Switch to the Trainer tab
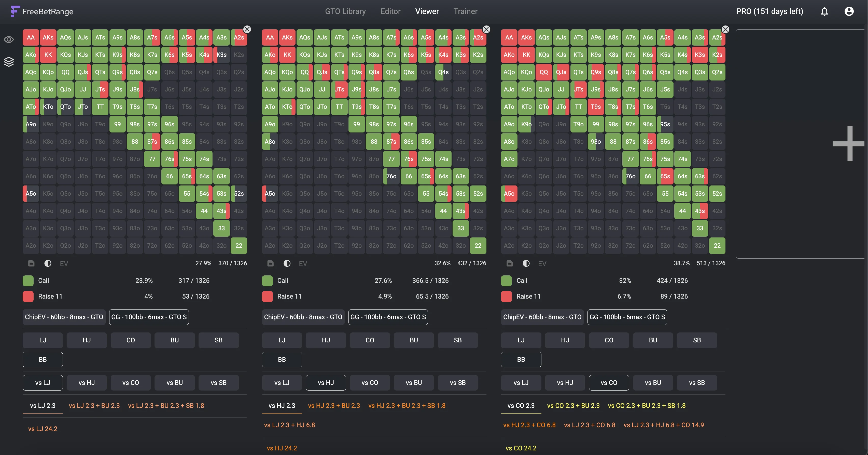Screen dimensions: 868x455 pos(465,11)
